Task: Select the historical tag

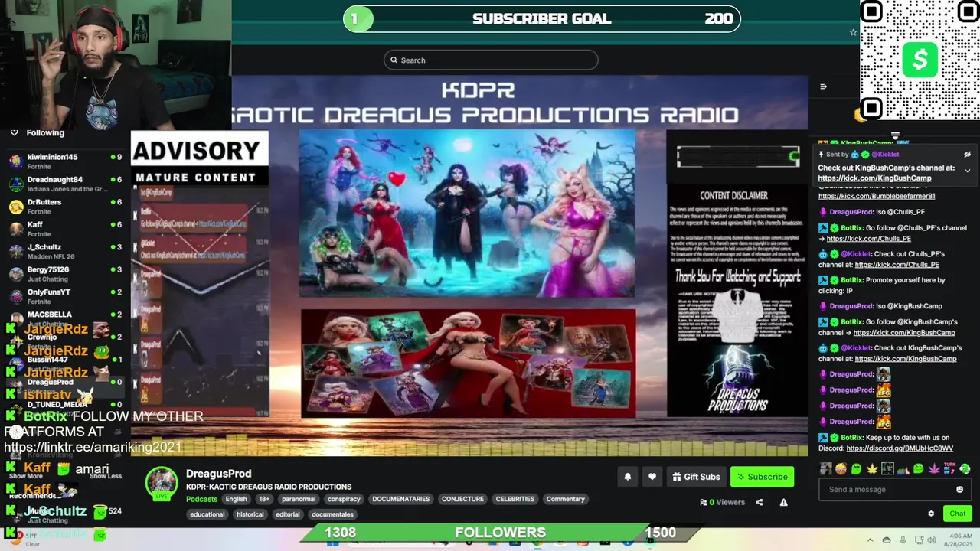Action: (x=250, y=514)
